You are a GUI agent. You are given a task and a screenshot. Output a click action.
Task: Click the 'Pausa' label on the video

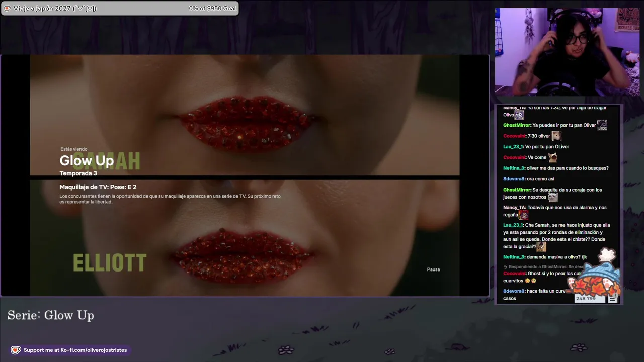433,269
